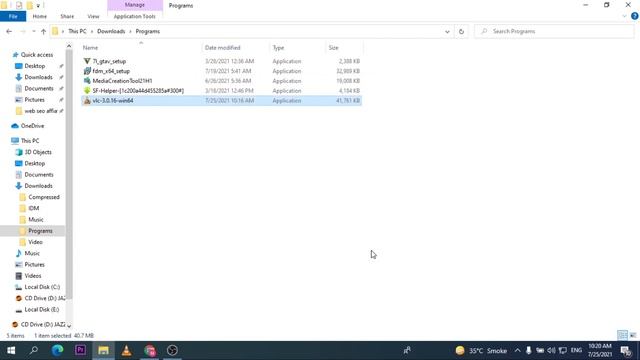Click the SF-Helper application icon
The image size is (640, 360).
click(87, 91)
